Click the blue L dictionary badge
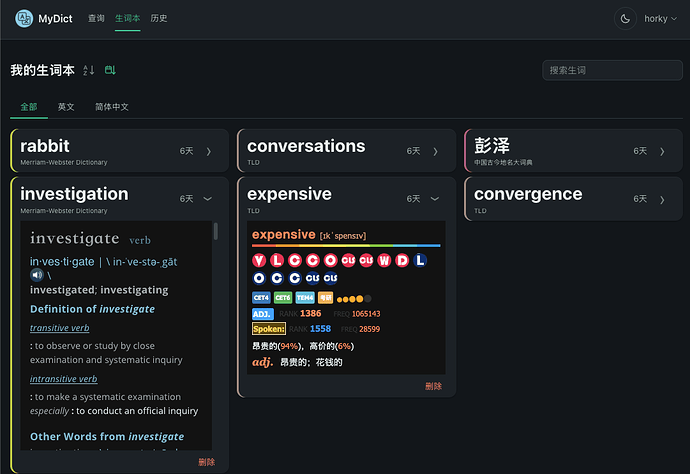690x474 pixels. coord(420,261)
